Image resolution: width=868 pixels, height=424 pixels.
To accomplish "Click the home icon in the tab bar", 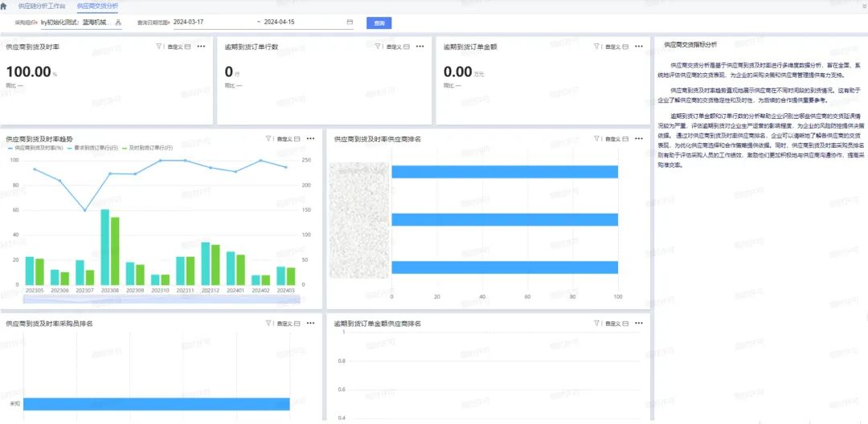I will pyautogui.click(x=4, y=6).
